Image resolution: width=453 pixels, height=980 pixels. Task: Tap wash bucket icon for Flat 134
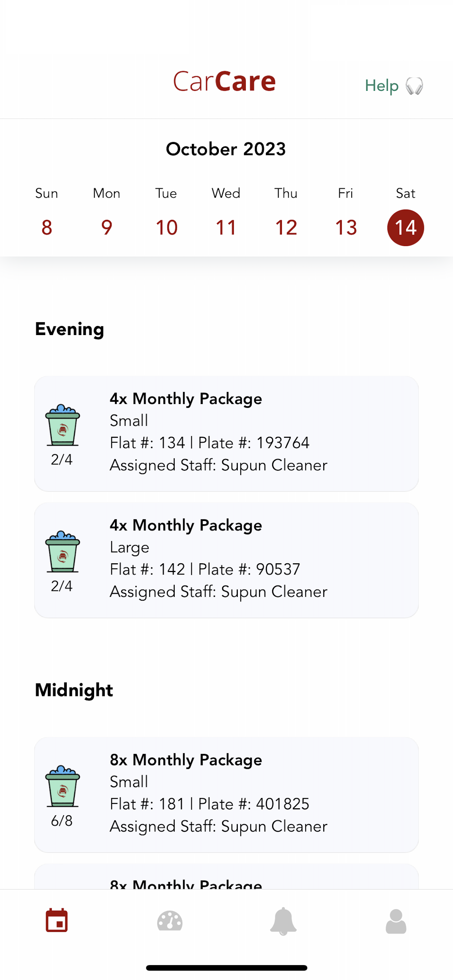pyautogui.click(x=62, y=425)
